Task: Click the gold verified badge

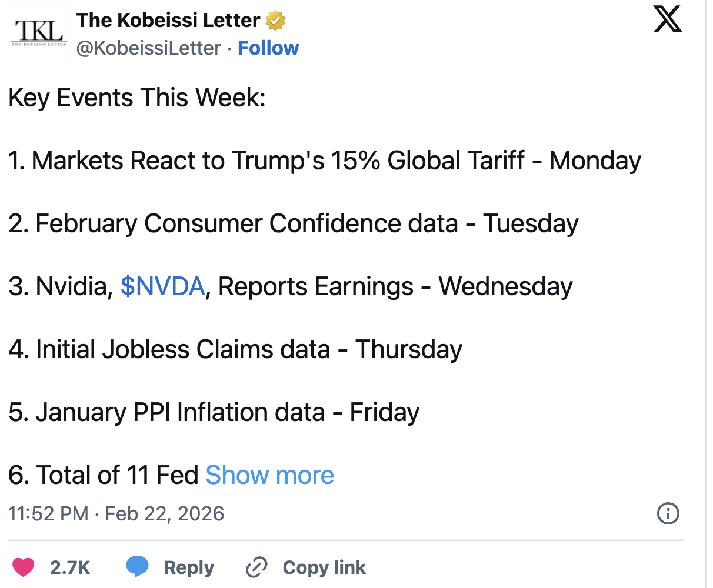Action: point(275,21)
